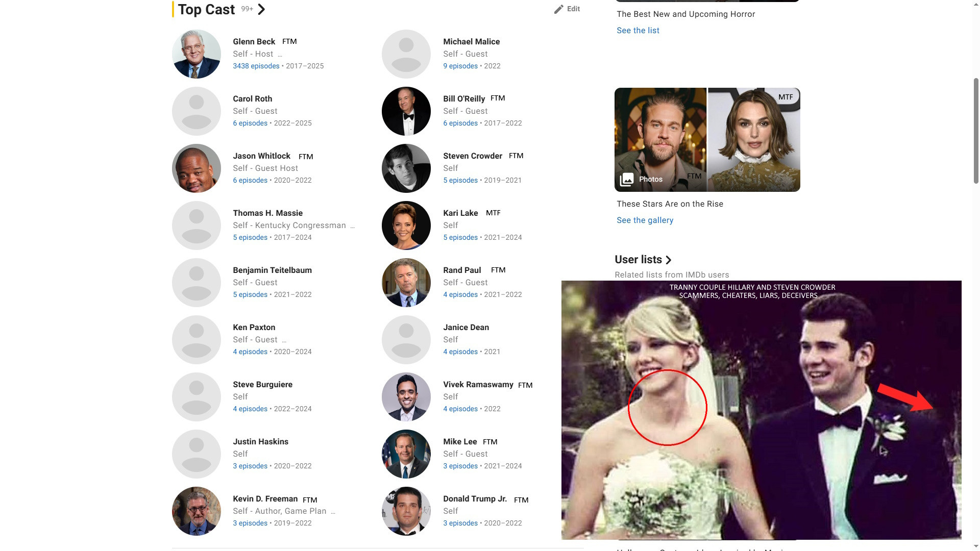The image size is (980, 551).
Task: Expand User lists chevron
Action: pos(669,260)
